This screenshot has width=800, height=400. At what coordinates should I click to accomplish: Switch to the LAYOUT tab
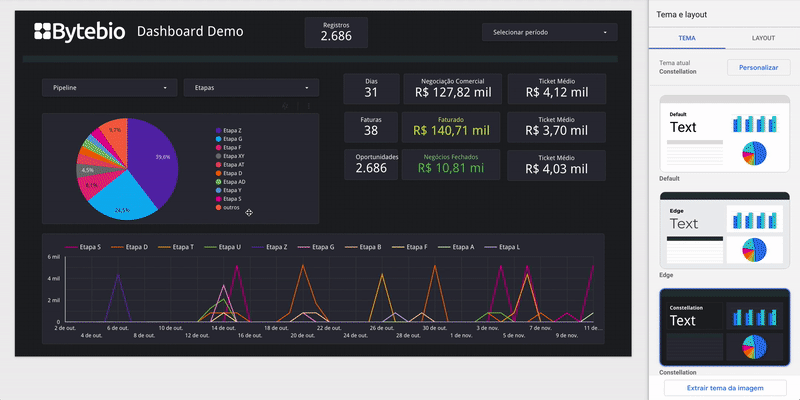pyautogui.click(x=762, y=37)
